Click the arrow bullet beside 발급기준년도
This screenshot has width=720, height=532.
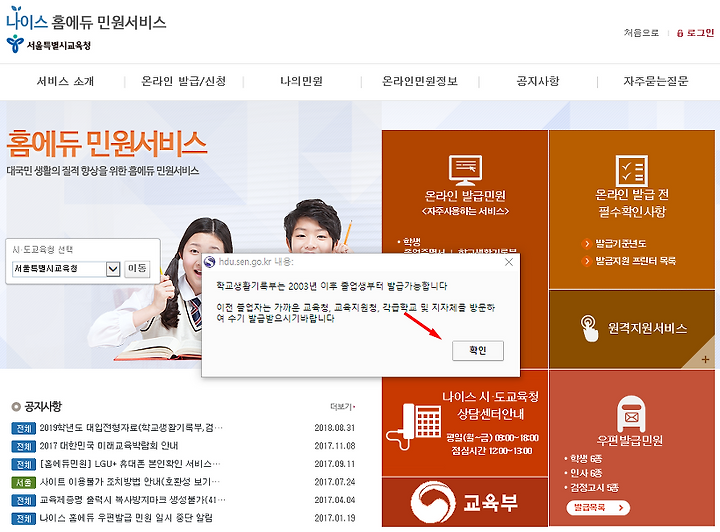586,244
